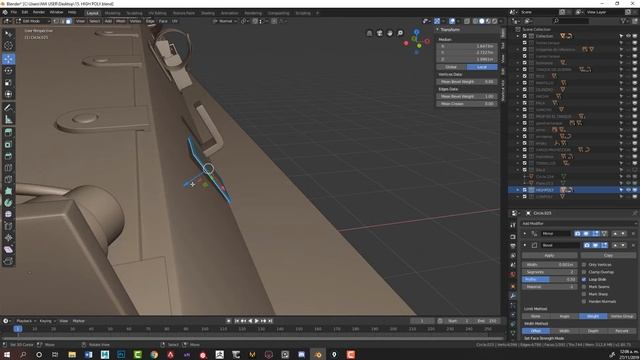
Task: Select the Bevel tool
Action: coord(8,156)
